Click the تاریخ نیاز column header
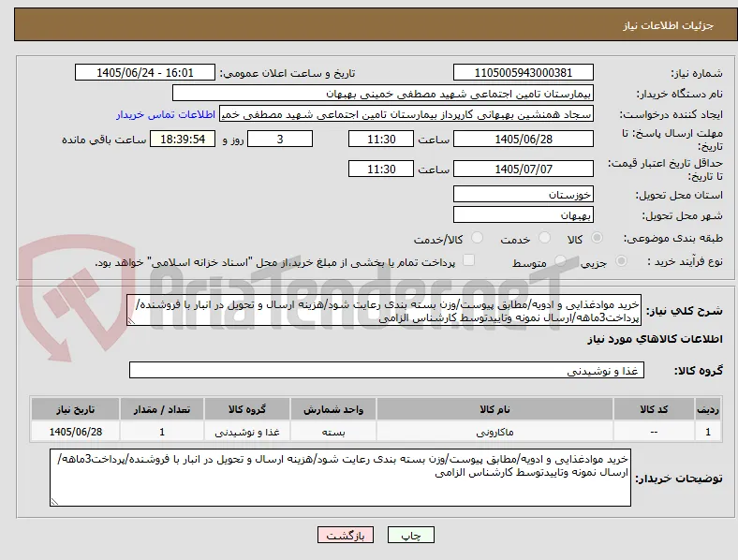The image size is (738, 560). 75,409
